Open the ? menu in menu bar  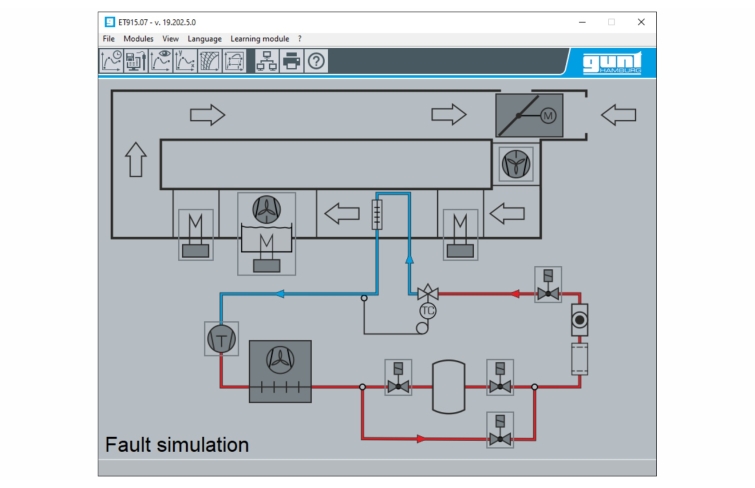[299, 39]
